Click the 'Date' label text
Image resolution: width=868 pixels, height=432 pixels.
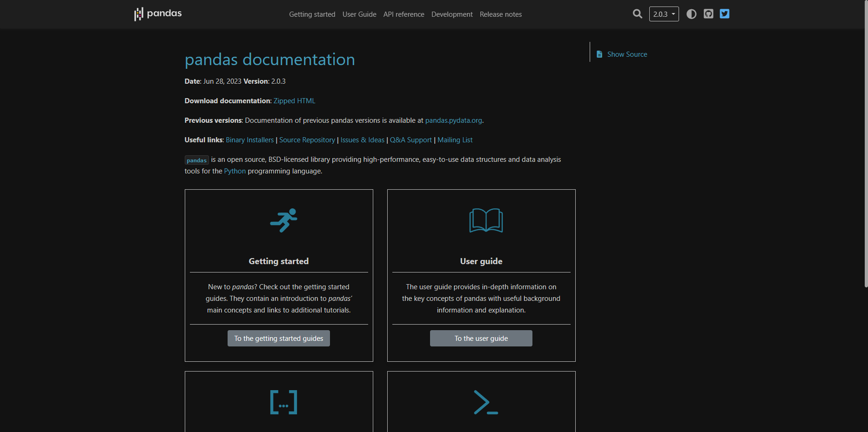[x=192, y=81]
